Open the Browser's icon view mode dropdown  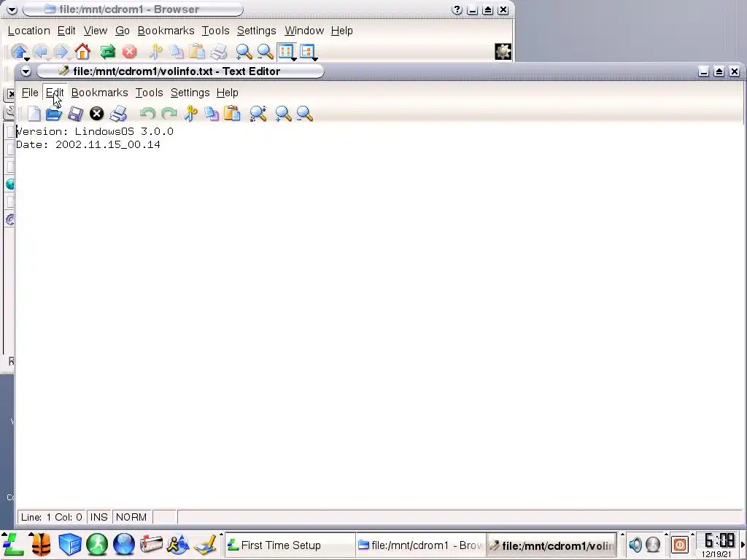click(x=287, y=52)
